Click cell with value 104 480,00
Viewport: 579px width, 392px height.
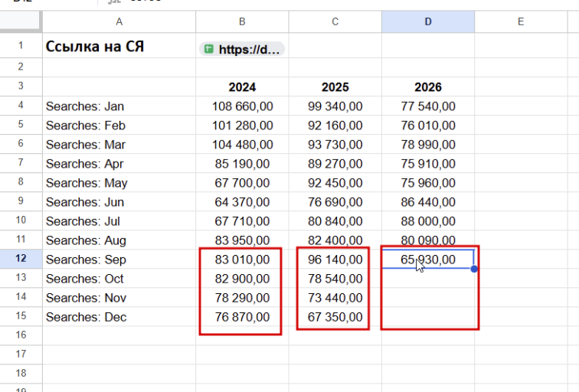242,145
